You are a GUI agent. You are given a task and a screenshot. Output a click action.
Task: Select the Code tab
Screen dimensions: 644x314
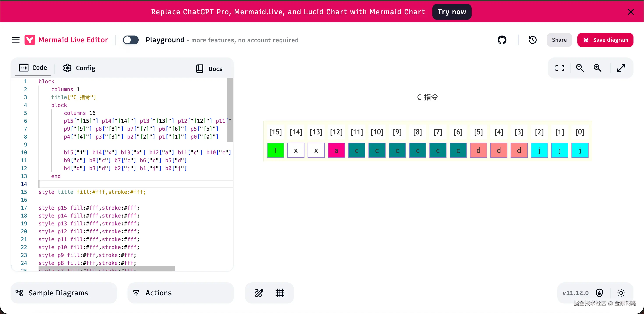[33, 68]
